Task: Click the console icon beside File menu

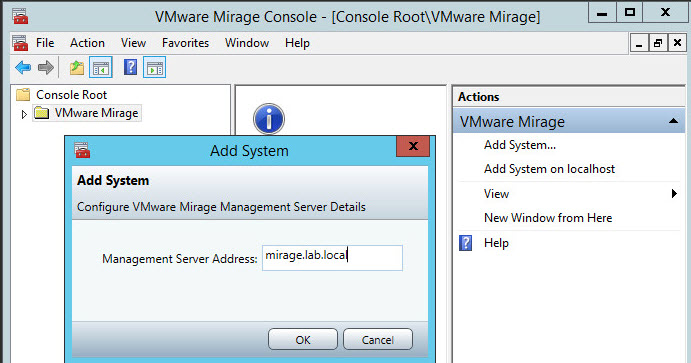Action: coord(20,43)
